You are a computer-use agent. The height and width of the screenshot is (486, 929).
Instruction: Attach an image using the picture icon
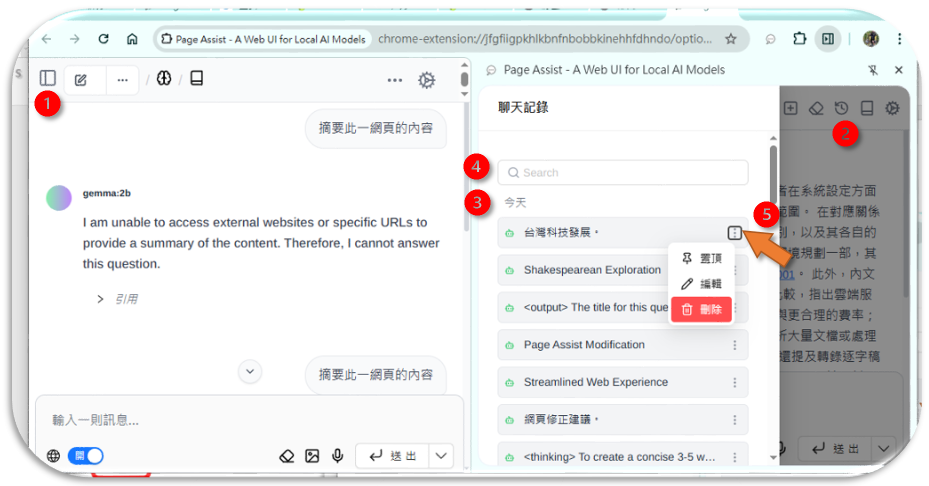point(312,456)
